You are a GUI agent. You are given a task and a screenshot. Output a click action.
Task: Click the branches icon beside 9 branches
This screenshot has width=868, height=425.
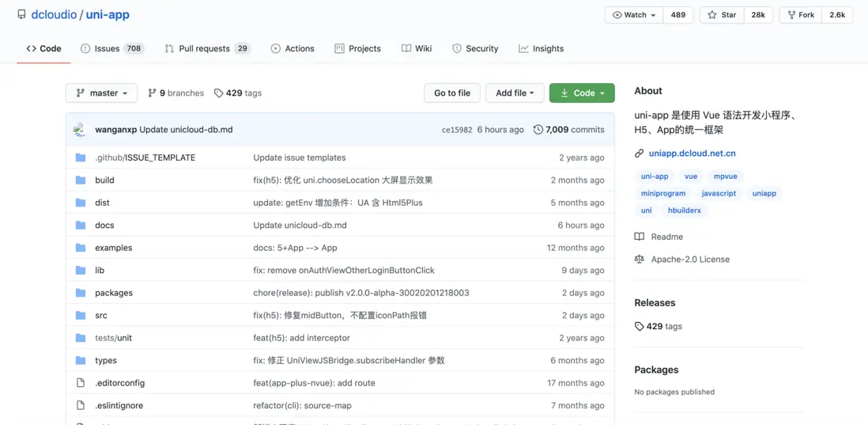click(x=152, y=93)
